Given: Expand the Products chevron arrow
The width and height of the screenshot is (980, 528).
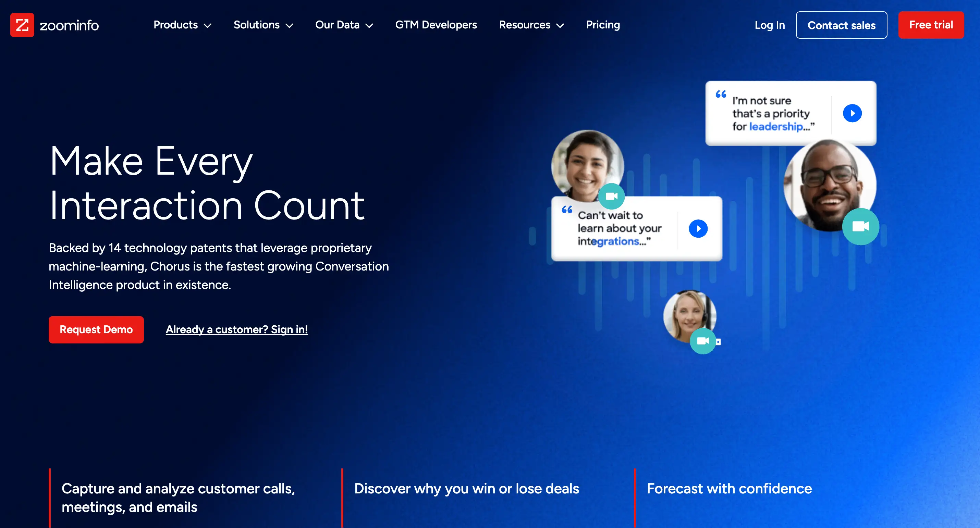Looking at the screenshot, I should 207,26.
